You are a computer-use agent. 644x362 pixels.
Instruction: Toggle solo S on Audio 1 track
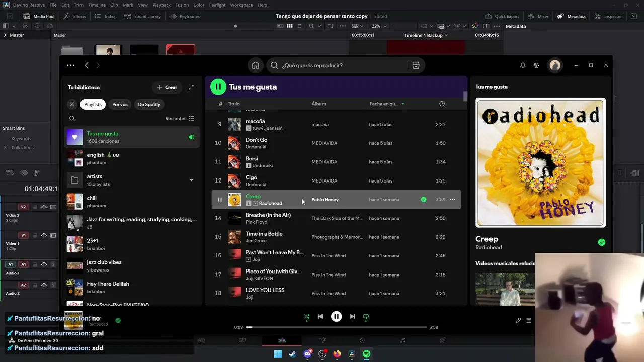coord(52,264)
